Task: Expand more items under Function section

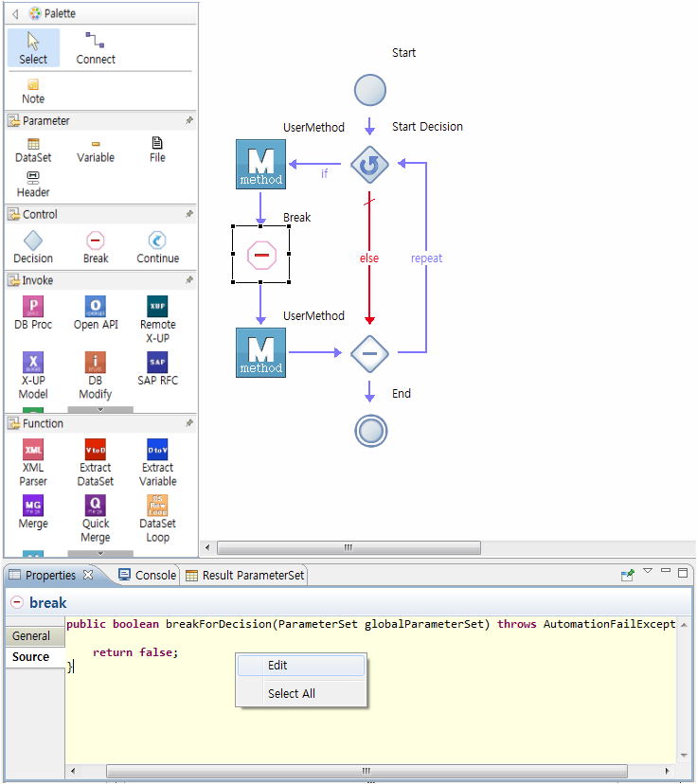Action: click(99, 553)
